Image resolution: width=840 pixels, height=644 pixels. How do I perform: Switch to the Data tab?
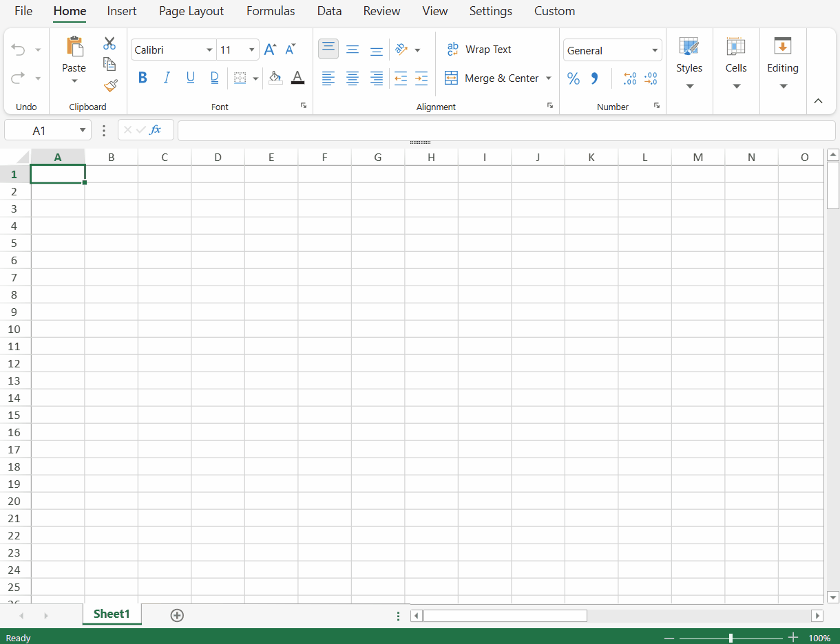pos(330,11)
